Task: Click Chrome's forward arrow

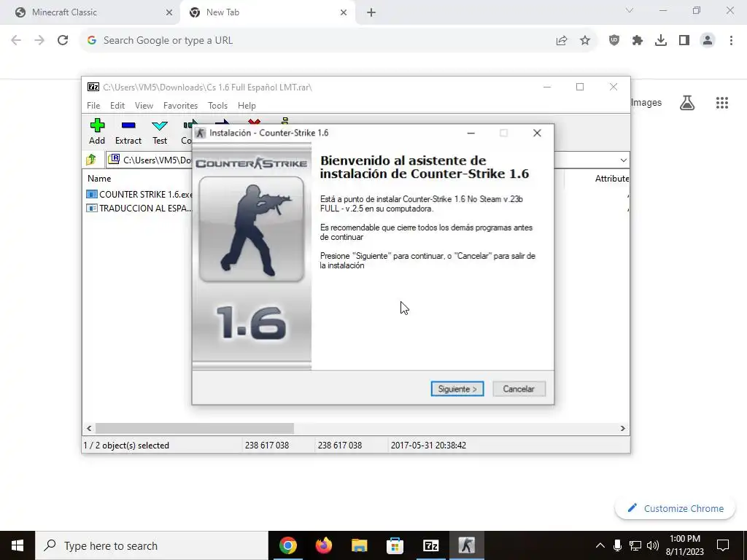Action: [x=39, y=41]
